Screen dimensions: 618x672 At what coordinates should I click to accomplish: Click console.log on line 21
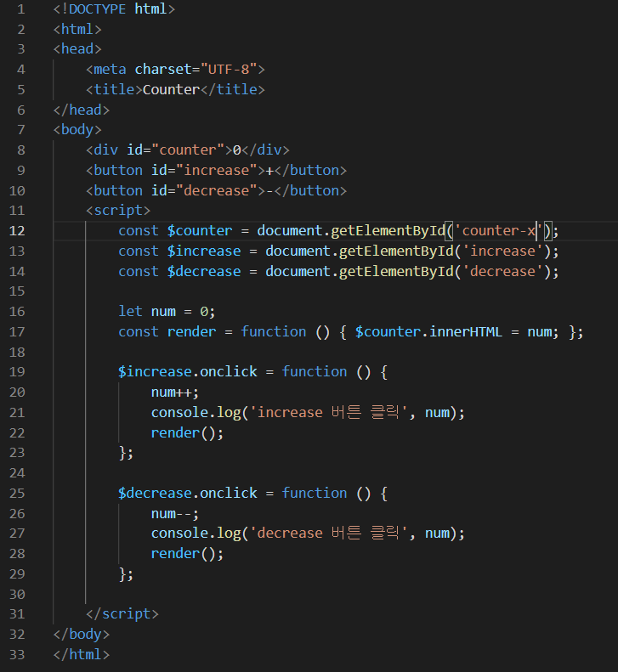pyautogui.click(x=196, y=412)
